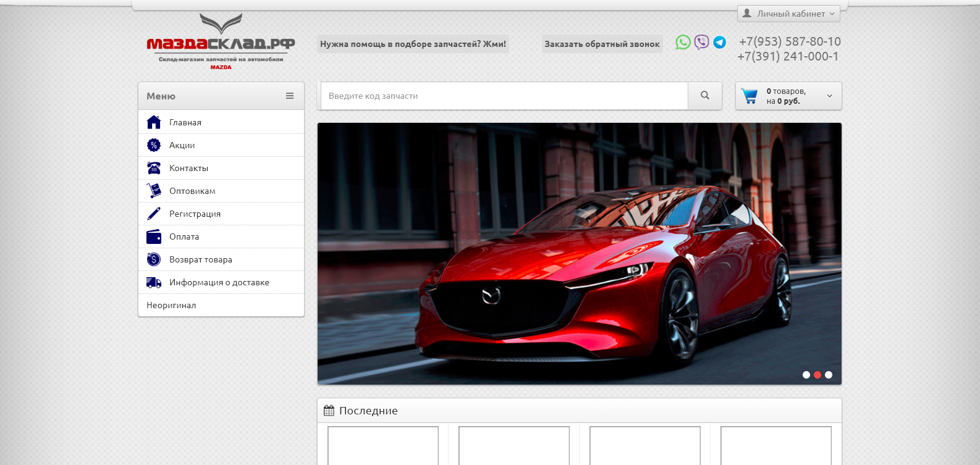Viewport: 980px width, 465px height.
Task: Click the house icon beside Главная
Action: click(x=154, y=122)
